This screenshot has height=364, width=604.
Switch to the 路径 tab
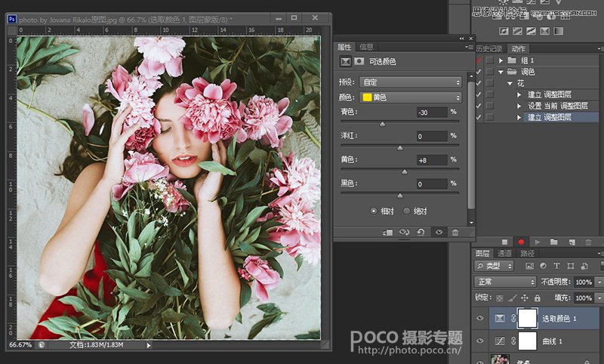[527, 253]
